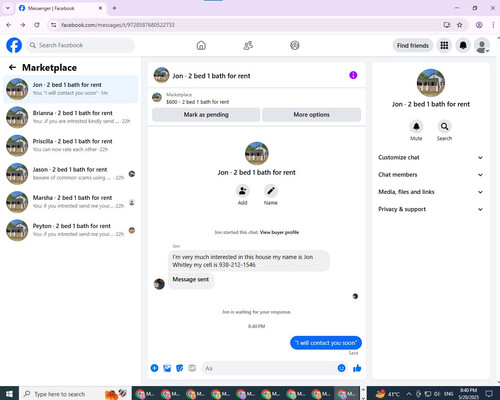Click Jon's message with cell number

[x=249, y=261]
